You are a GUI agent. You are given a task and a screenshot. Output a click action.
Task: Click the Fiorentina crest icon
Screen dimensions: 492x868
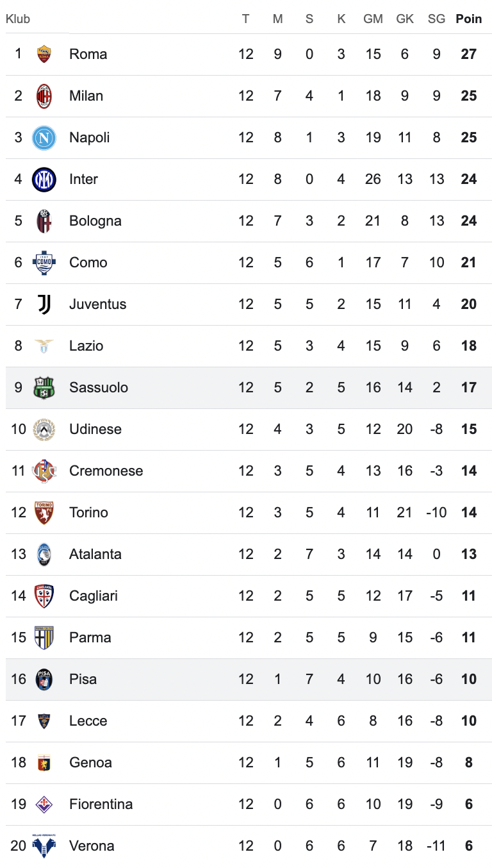tap(44, 804)
